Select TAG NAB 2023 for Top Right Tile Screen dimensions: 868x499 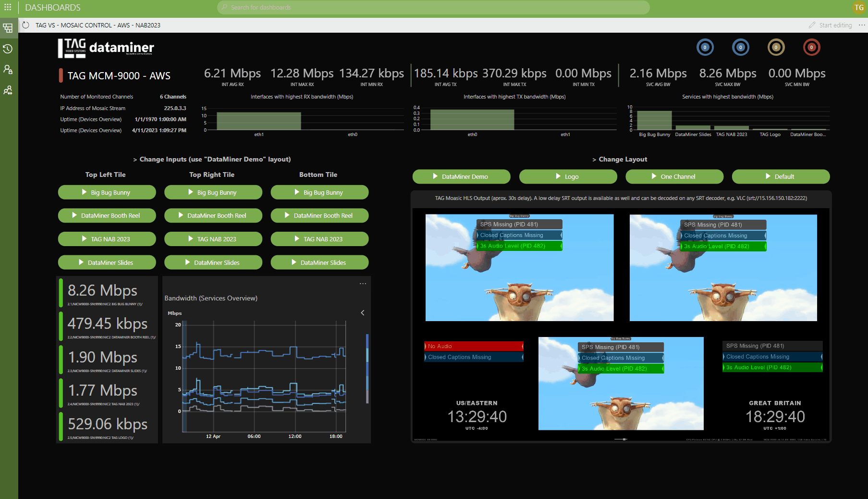(213, 239)
